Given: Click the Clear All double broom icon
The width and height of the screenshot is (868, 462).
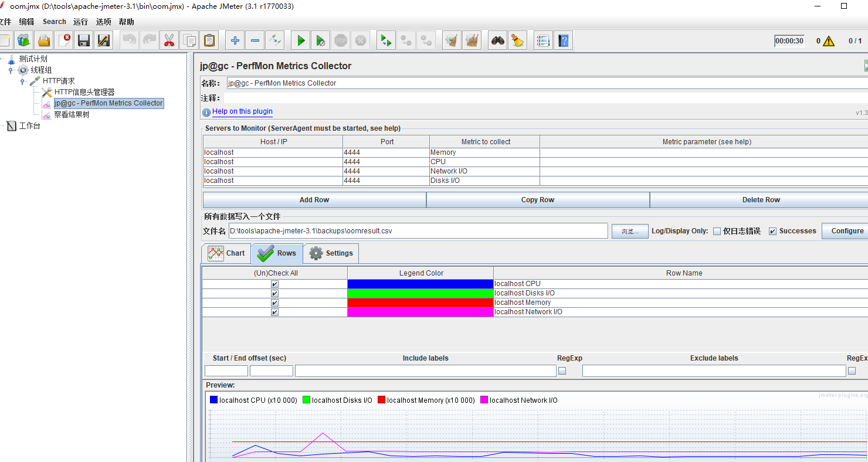Looking at the screenshot, I should point(472,40).
